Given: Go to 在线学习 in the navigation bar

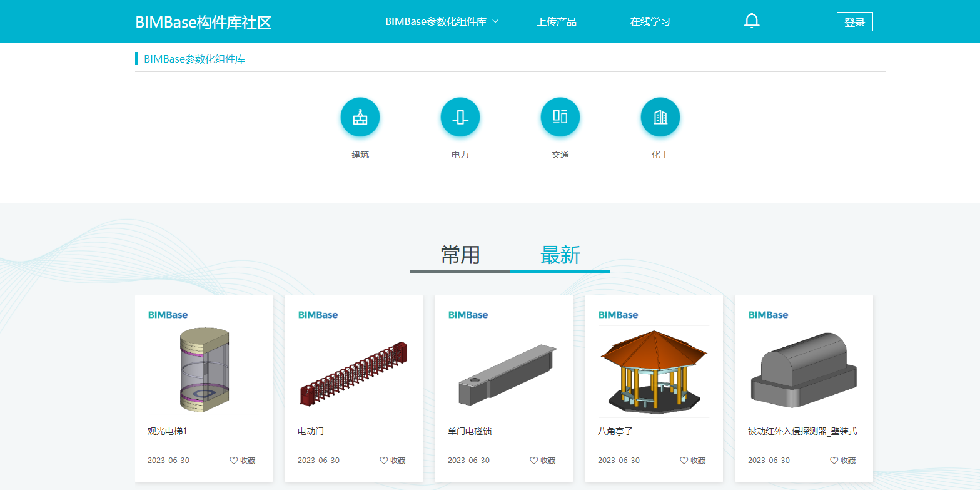Looking at the screenshot, I should (x=650, y=22).
